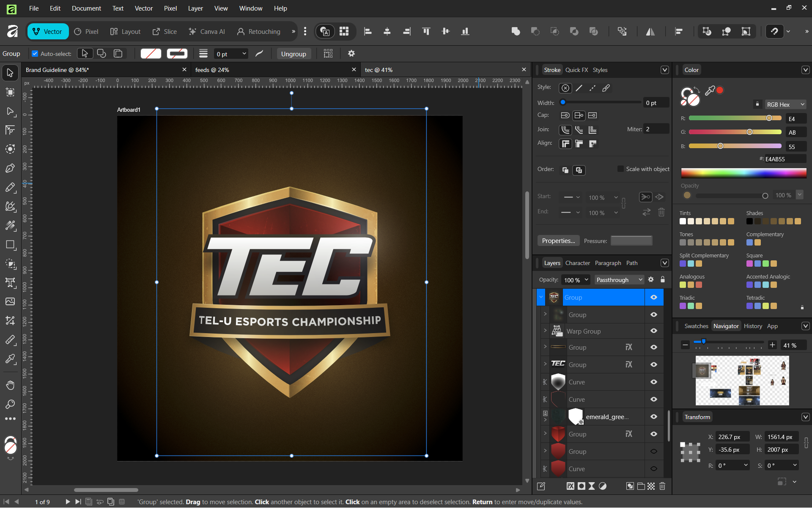Open the Canva AI studio
Image resolution: width=812 pixels, height=508 pixels.
(207, 31)
